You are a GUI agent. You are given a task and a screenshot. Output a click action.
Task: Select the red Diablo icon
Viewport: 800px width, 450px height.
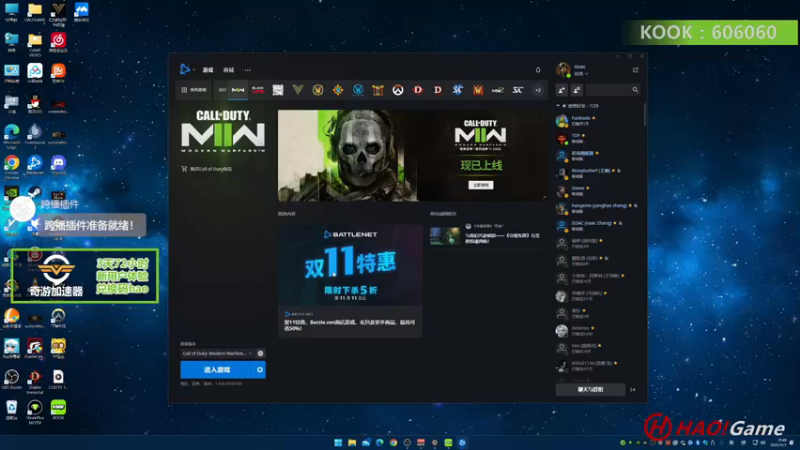(x=418, y=90)
